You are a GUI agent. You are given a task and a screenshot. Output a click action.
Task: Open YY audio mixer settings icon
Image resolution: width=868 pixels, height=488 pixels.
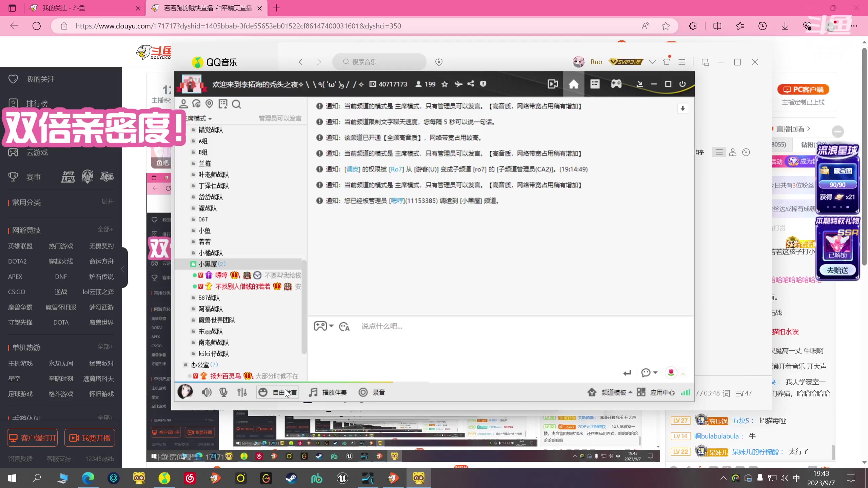point(242,392)
